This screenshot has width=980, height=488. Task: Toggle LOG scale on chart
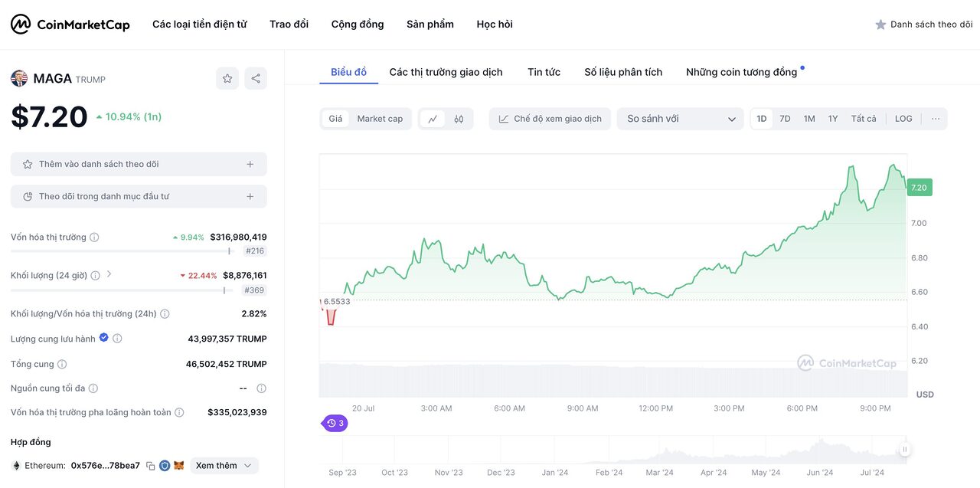903,119
